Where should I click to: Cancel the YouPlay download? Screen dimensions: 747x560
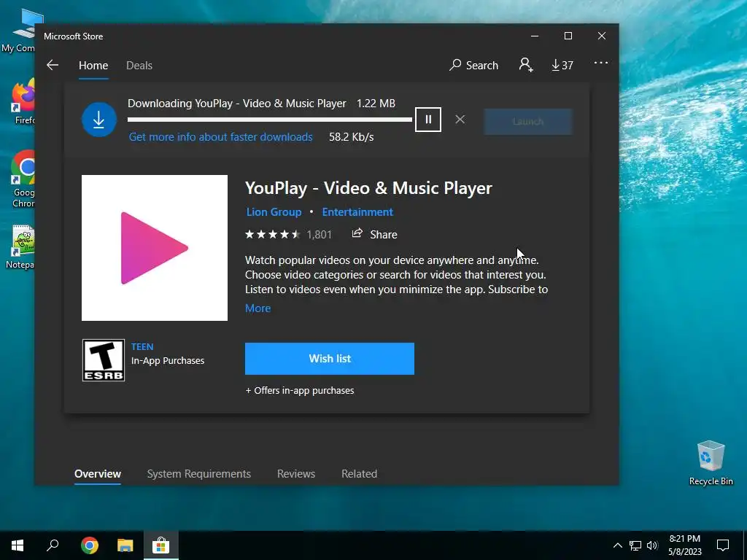tap(460, 120)
